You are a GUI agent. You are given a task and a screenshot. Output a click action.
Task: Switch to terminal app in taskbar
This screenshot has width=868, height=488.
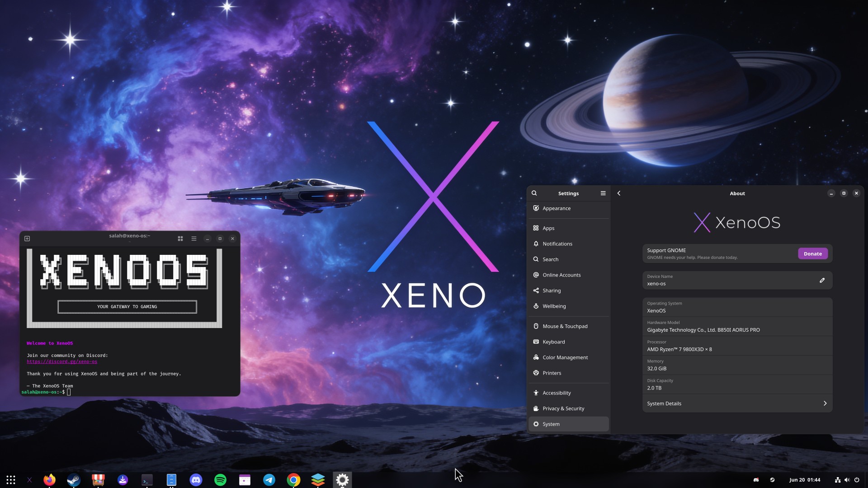click(147, 480)
